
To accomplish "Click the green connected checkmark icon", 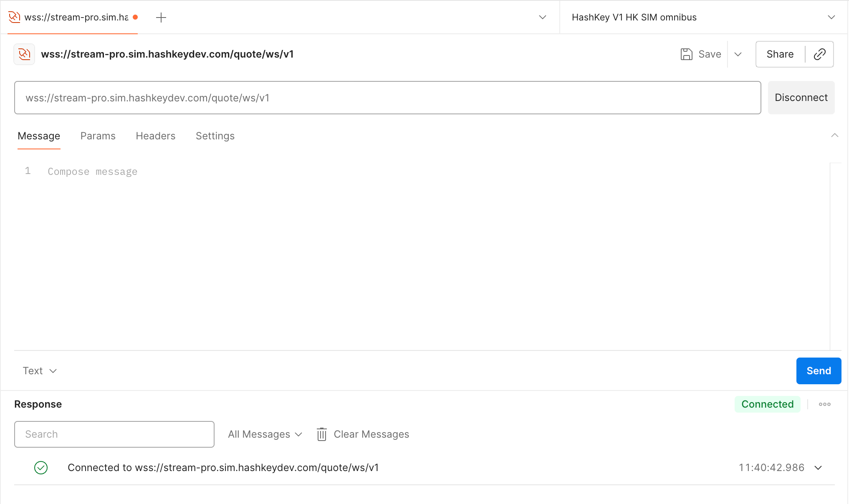I will [x=41, y=468].
